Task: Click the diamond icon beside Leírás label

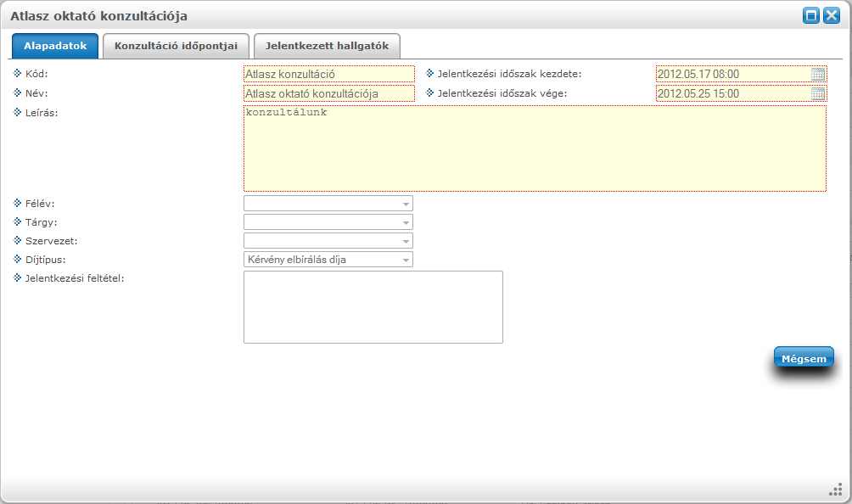Action: point(17,112)
